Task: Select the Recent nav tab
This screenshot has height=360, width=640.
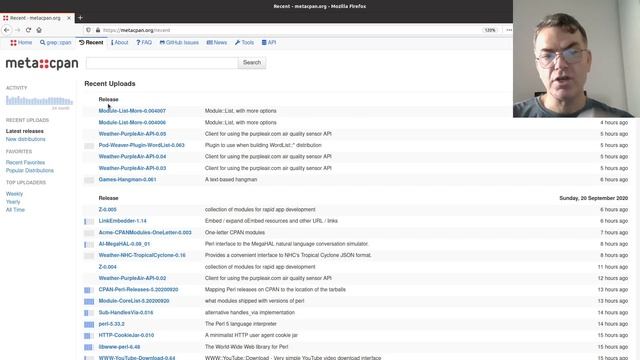Action: (91, 42)
